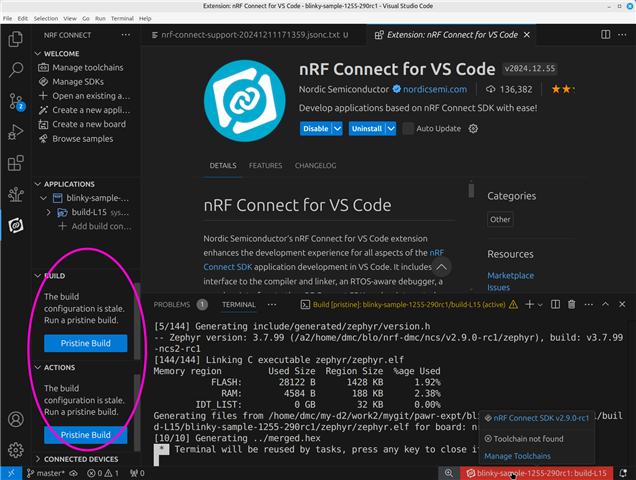Click the master branch in status bar
The width and height of the screenshot is (636, 480).
coord(47,473)
